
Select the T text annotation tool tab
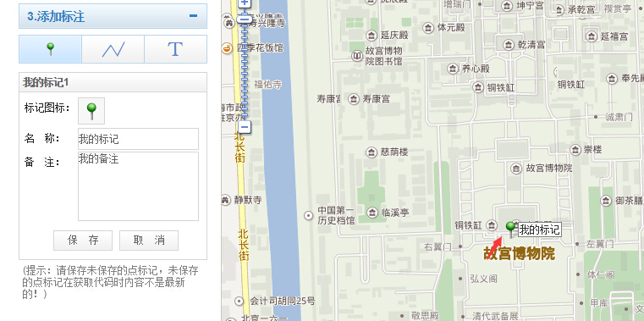(175, 49)
